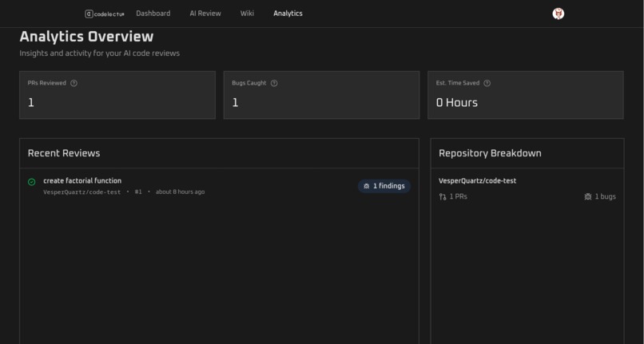Click VesperQuartz/code-test under the review title
The height and width of the screenshot is (344, 644).
82,192
